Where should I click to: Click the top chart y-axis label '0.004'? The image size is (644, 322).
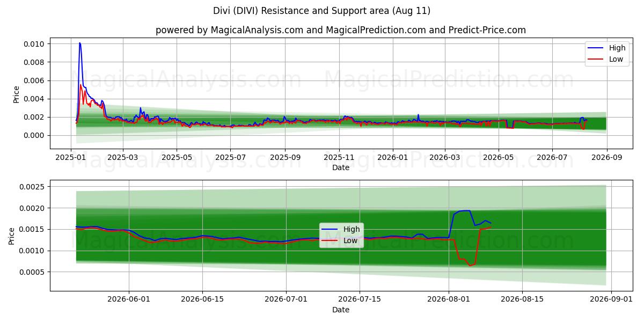click(x=34, y=99)
